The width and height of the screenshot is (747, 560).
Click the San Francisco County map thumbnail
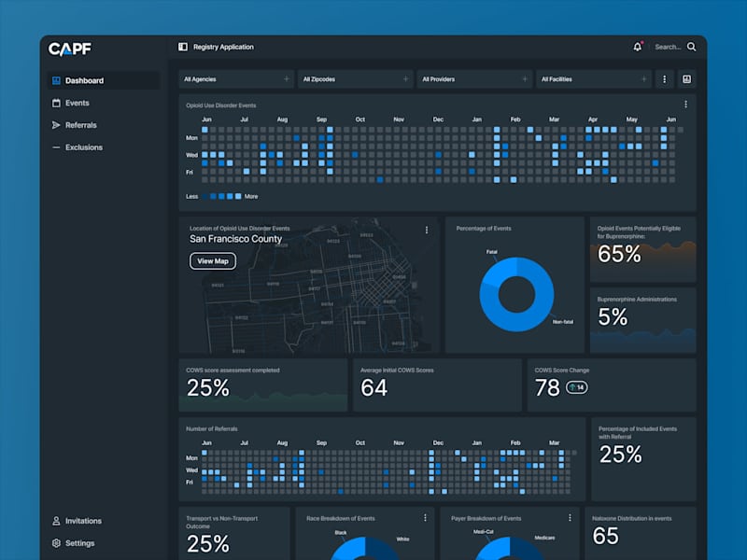(309, 286)
